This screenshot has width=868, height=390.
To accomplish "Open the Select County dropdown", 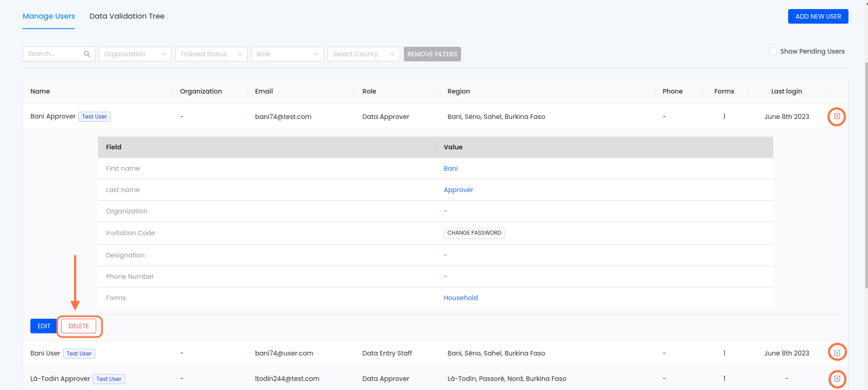I will [x=364, y=54].
